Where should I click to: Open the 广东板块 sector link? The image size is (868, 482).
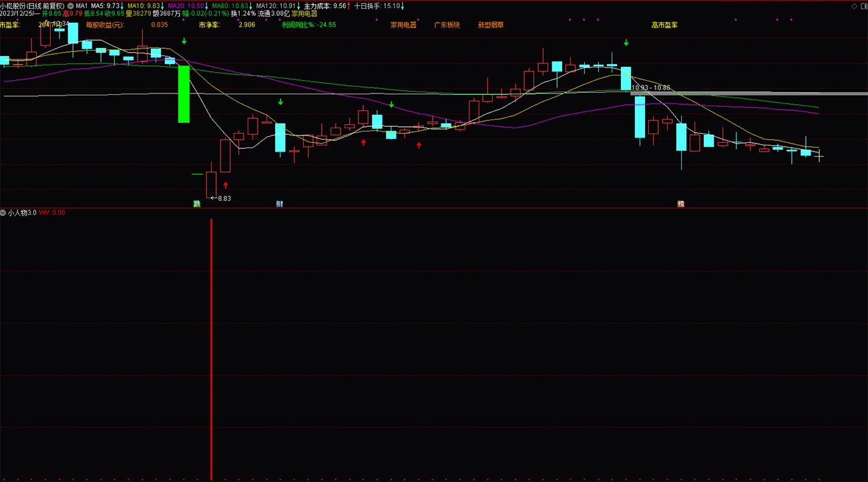tap(447, 25)
